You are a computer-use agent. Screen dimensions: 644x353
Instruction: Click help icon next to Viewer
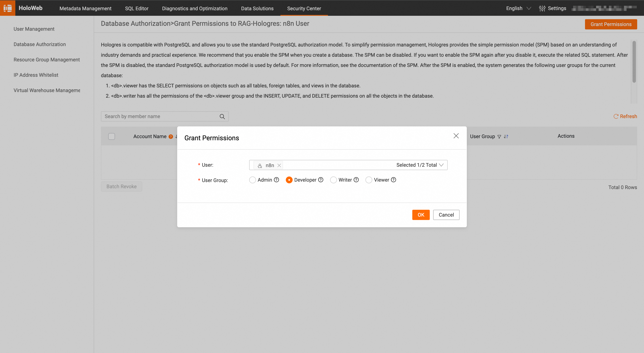pos(394,180)
